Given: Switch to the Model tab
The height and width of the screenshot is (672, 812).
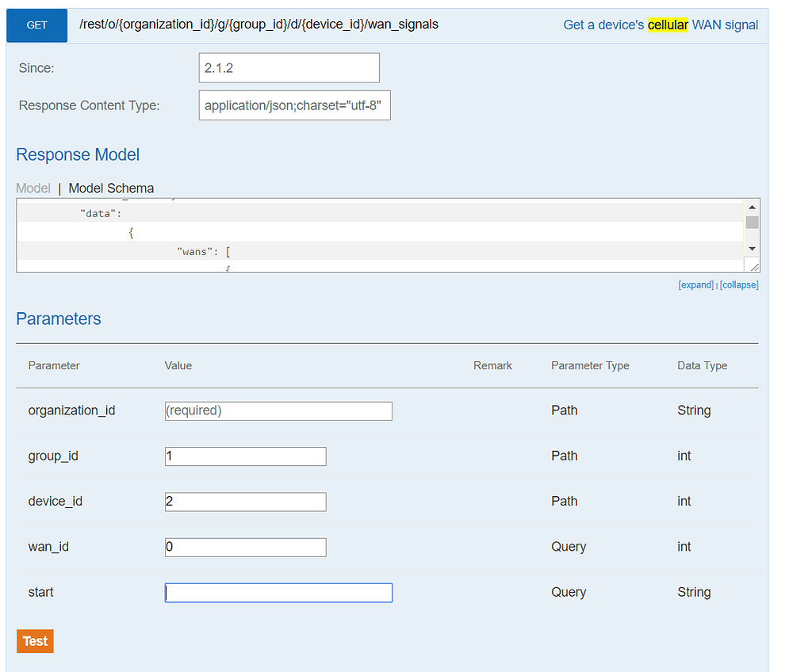Looking at the screenshot, I should [x=33, y=188].
